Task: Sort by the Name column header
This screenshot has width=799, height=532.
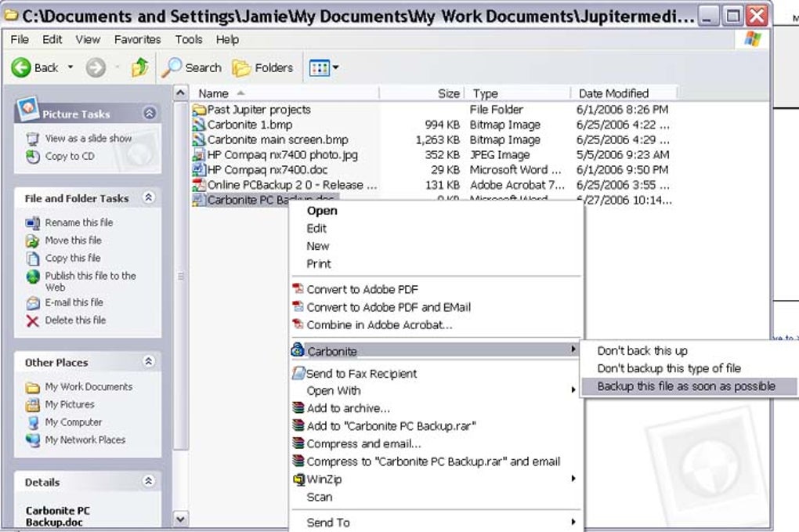Action: point(285,93)
